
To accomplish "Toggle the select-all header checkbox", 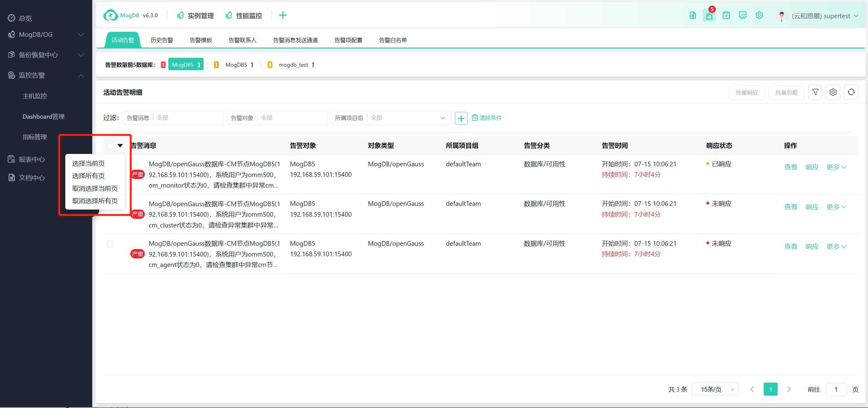I will pos(110,146).
